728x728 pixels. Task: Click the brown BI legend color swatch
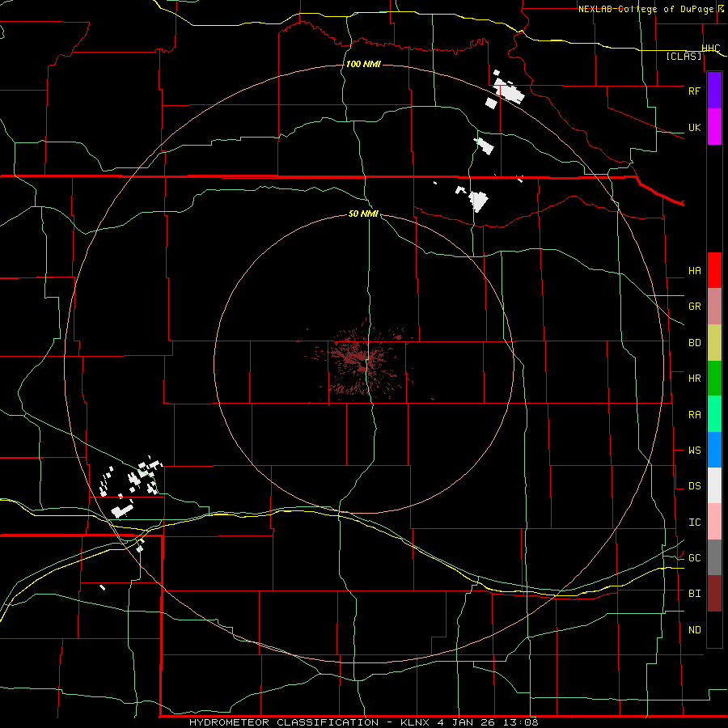pyautogui.click(x=714, y=594)
